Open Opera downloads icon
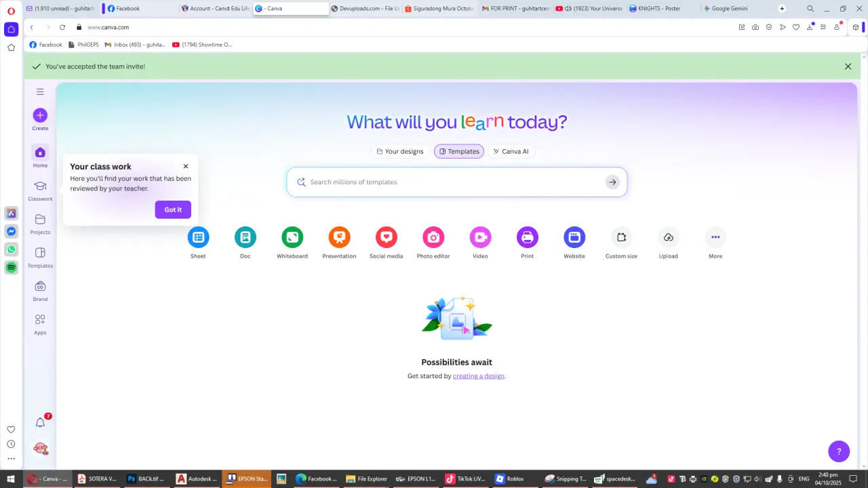Screen dimensions: 868x488 point(810,27)
